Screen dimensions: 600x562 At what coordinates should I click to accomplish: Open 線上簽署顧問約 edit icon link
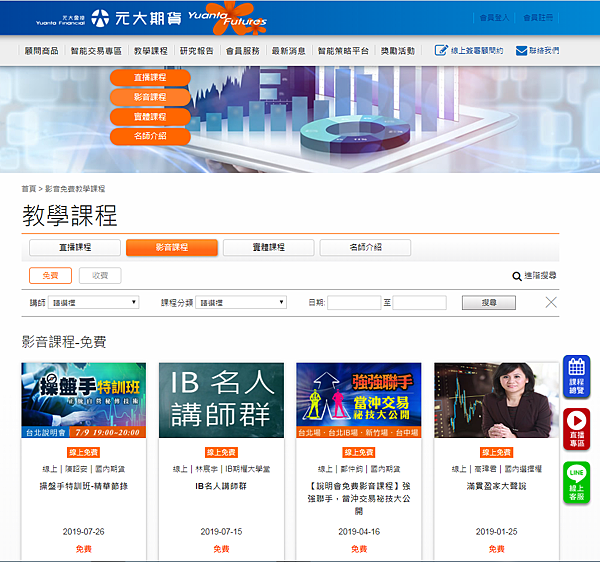[x=441, y=50]
